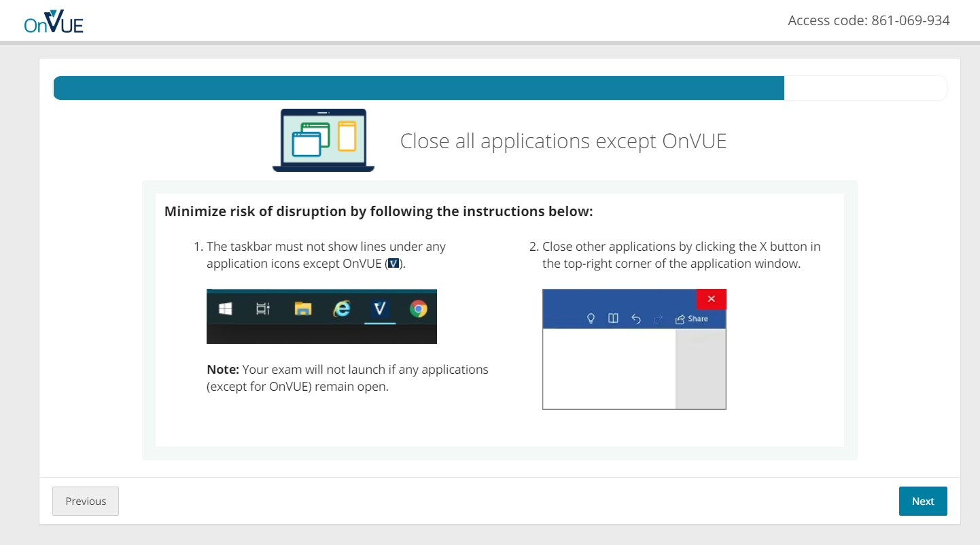Click the lightbulb icon in example window

[591, 319]
